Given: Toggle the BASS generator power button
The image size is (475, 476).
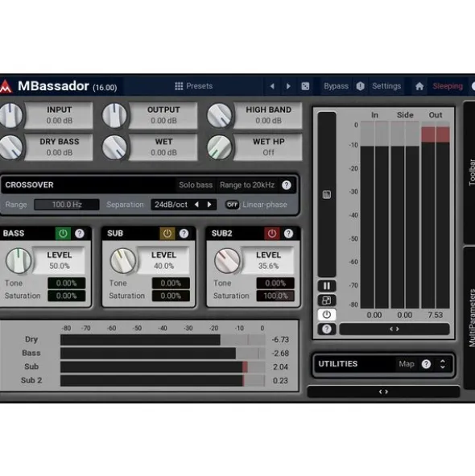Looking at the screenshot, I should click(x=63, y=234).
